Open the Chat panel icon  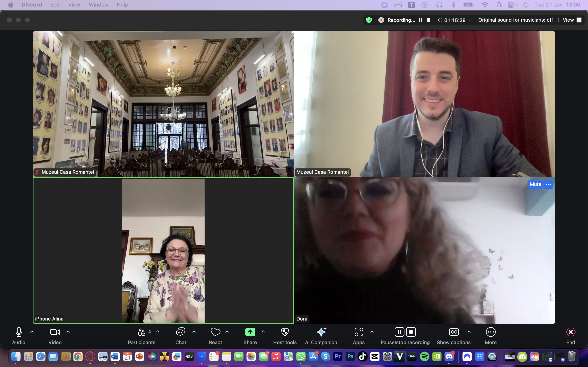(x=180, y=332)
